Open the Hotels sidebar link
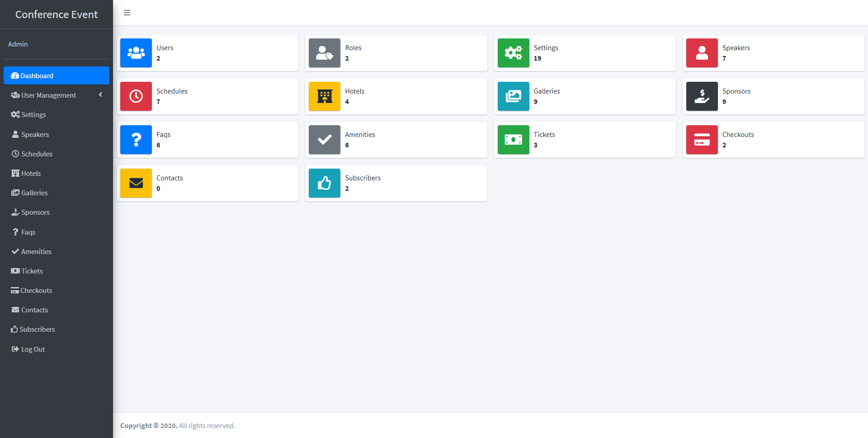The width and height of the screenshot is (868, 438). (57, 173)
